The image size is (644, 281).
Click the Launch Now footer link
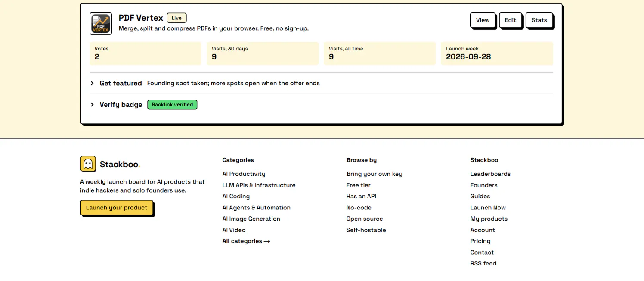(x=488, y=208)
